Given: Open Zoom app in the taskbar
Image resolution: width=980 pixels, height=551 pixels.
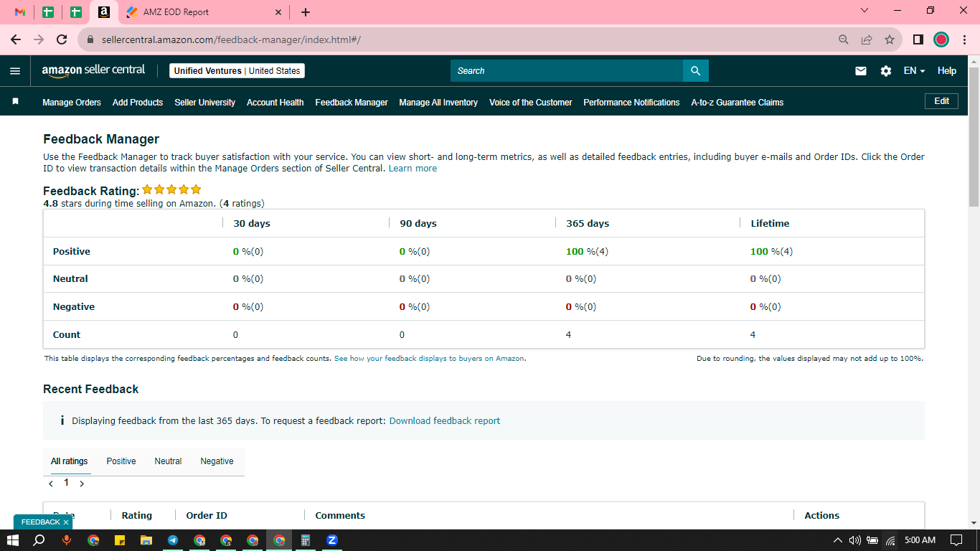Looking at the screenshot, I should [332, 540].
